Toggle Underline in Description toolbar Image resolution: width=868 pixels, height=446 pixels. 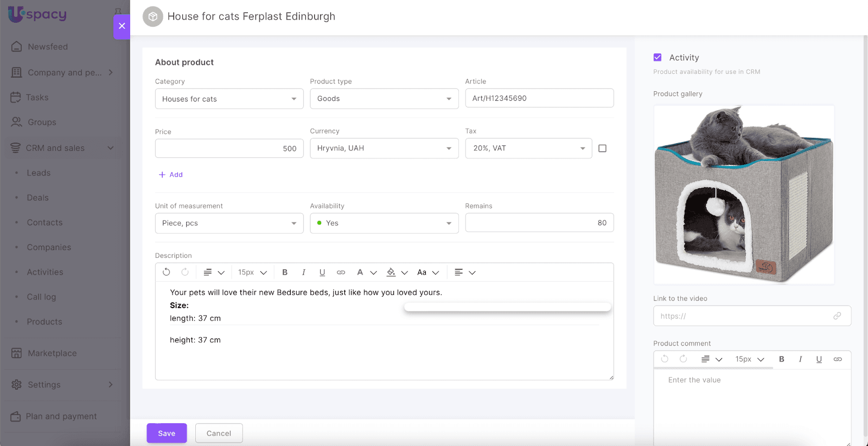click(322, 272)
